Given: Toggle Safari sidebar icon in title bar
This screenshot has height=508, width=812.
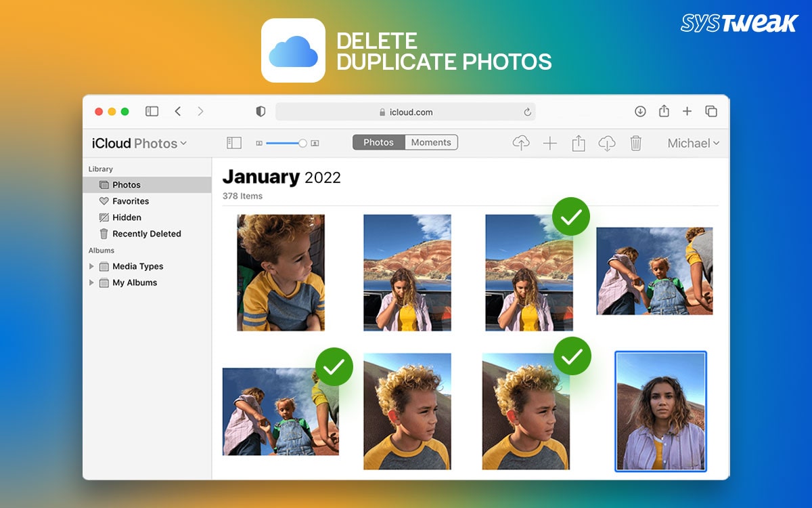Looking at the screenshot, I should pyautogui.click(x=152, y=111).
